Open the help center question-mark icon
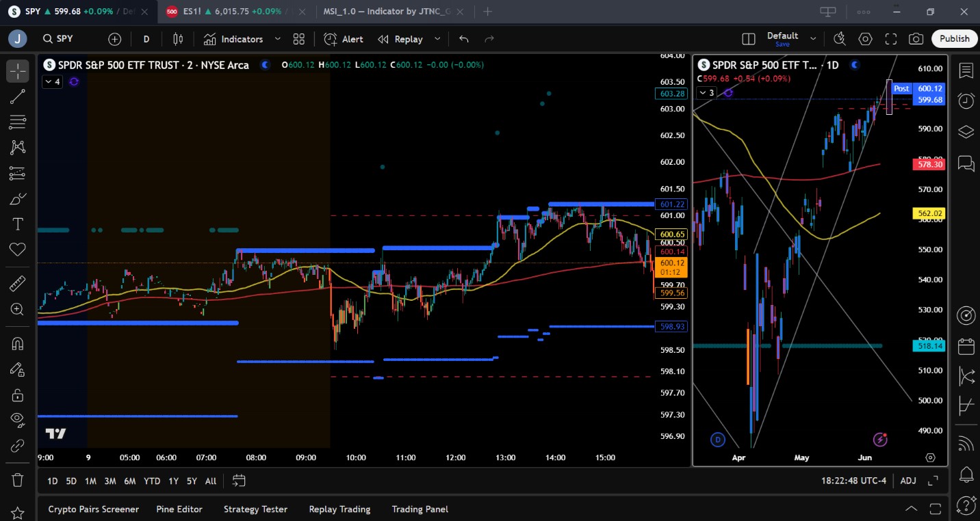Screen dimensions: 980x521 tap(966, 505)
